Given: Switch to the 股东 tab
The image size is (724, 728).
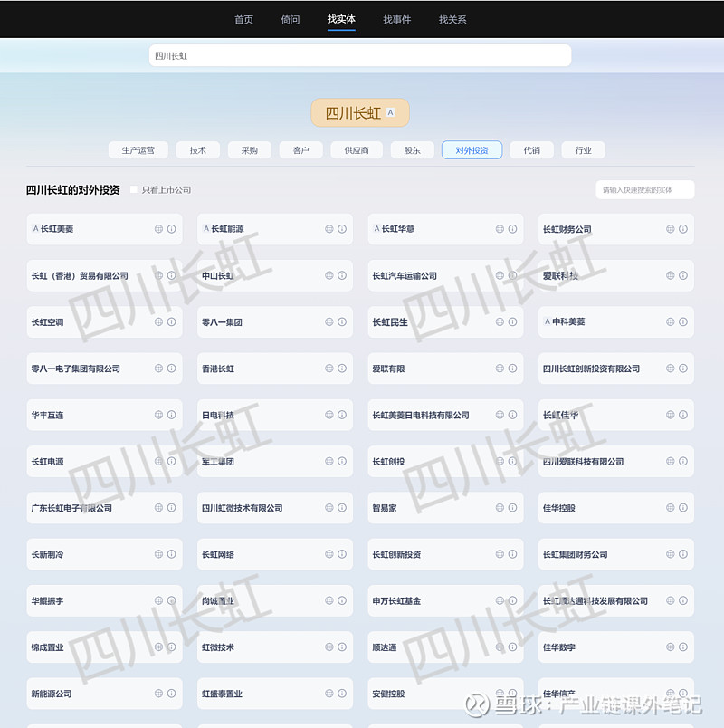Looking at the screenshot, I should click(x=412, y=150).
